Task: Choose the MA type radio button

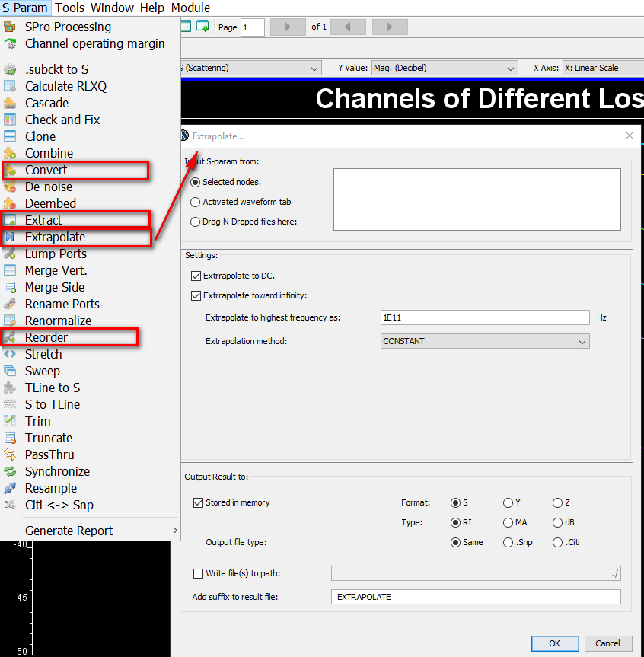Action: [508, 522]
